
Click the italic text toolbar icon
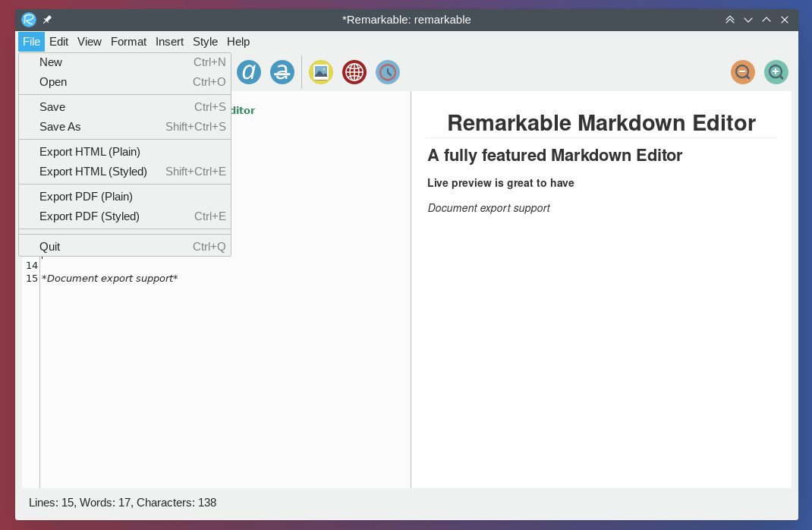[x=249, y=72]
